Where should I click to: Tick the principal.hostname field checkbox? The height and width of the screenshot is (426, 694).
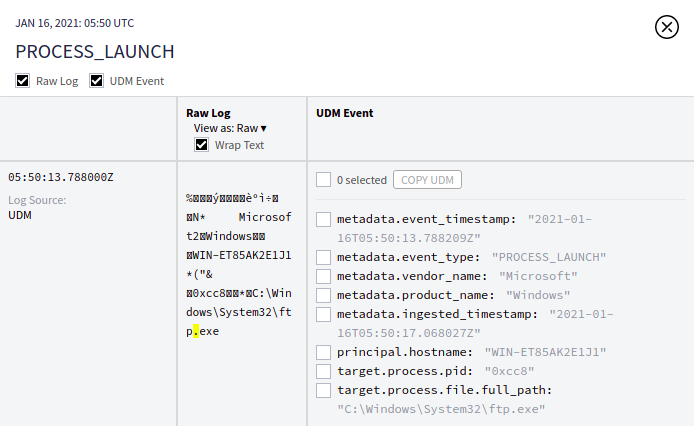pos(323,352)
